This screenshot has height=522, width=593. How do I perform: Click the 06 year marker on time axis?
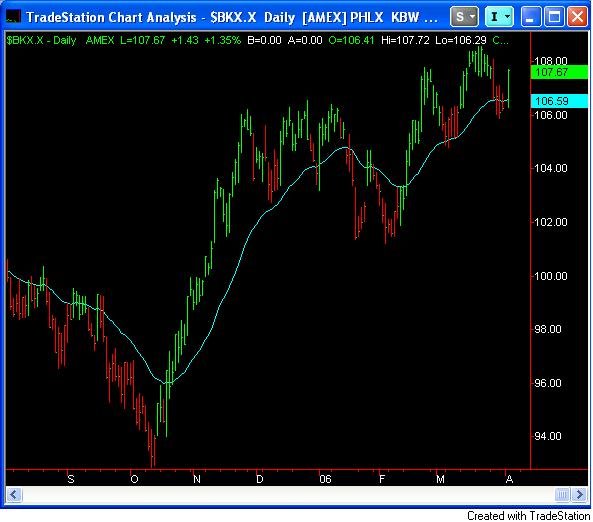click(x=325, y=479)
